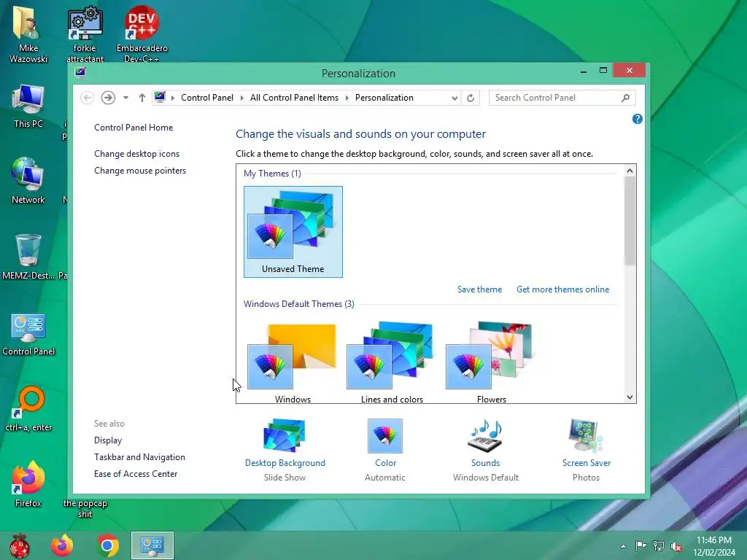Select the Firefox desktop shortcut

point(28,483)
